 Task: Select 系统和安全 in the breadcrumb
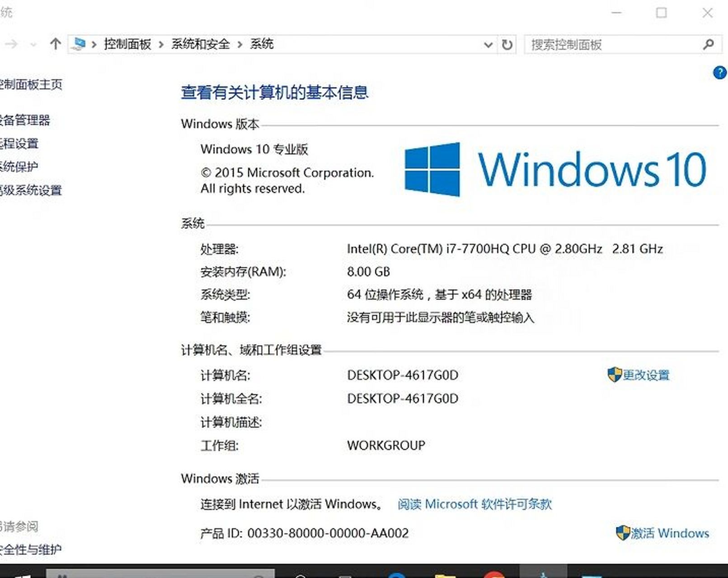point(200,44)
